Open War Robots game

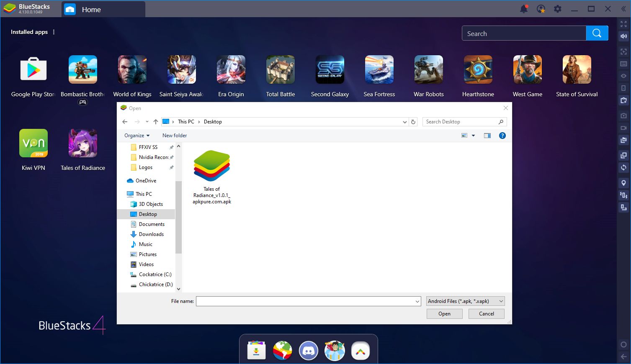pos(429,69)
